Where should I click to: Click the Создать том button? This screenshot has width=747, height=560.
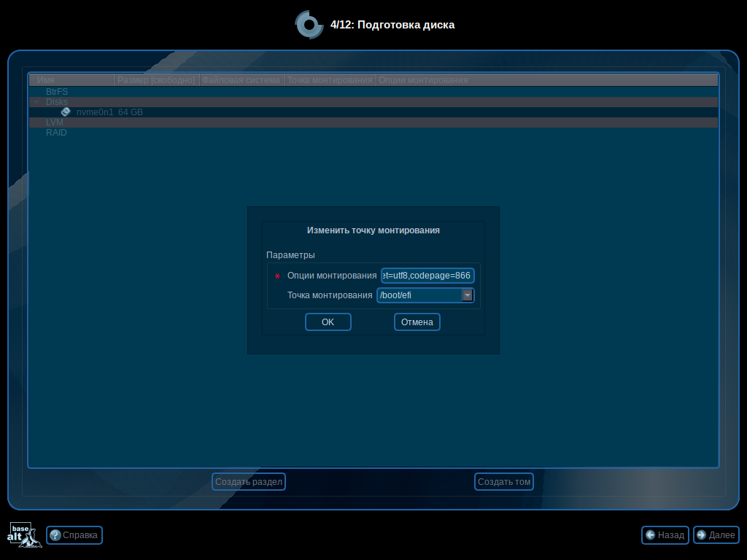point(503,481)
